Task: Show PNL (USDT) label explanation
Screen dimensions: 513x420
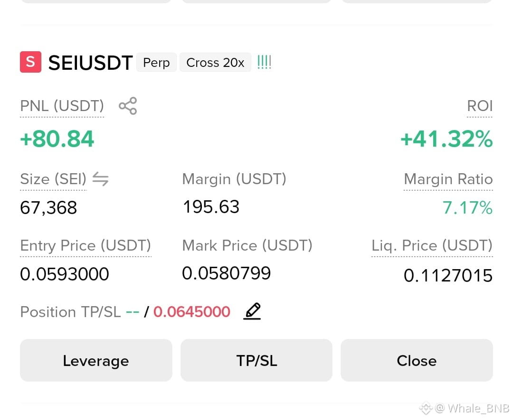Action: [x=62, y=106]
